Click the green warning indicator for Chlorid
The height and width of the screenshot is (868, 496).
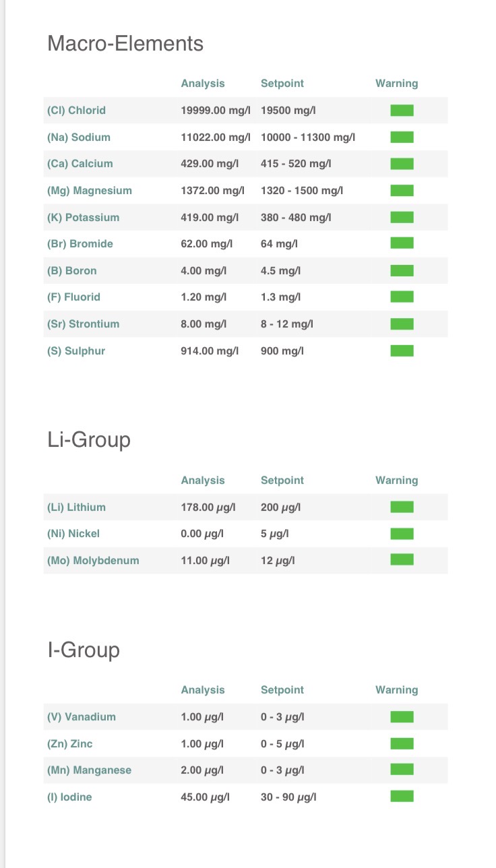402,111
